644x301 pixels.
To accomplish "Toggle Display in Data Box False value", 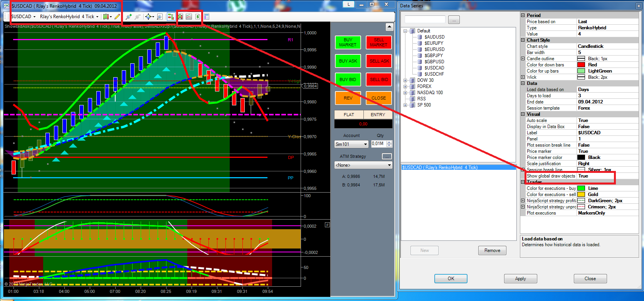I will tap(607, 127).
